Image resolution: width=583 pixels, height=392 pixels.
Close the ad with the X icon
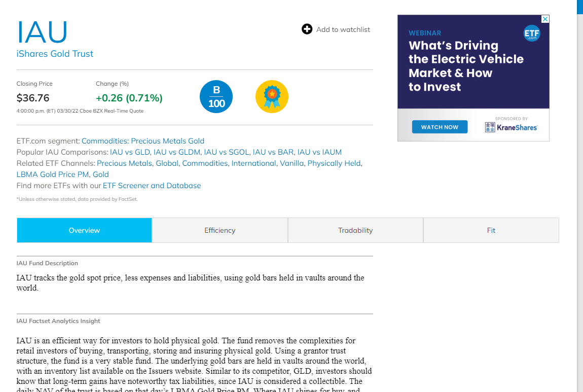pyautogui.click(x=545, y=19)
